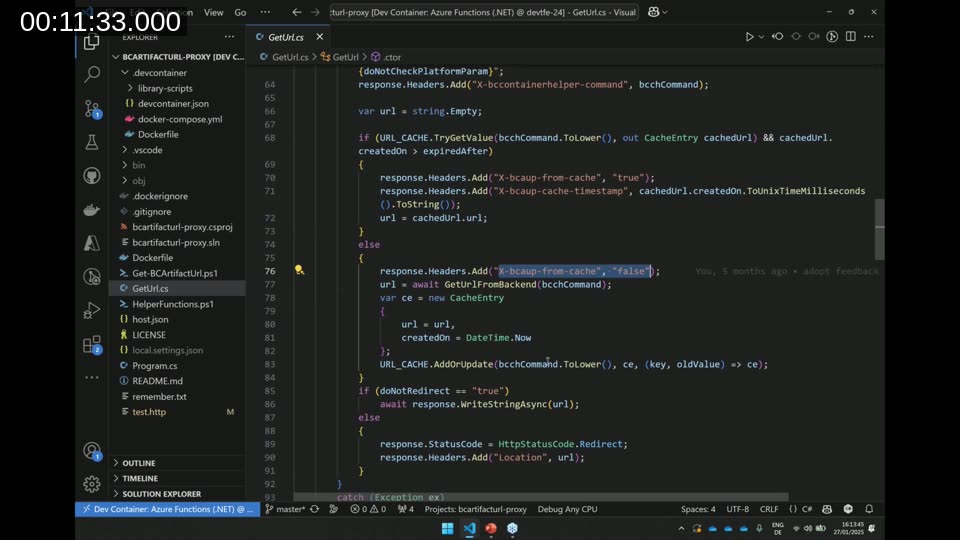
Task: Open the Source Control view
Action: point(92,108)
